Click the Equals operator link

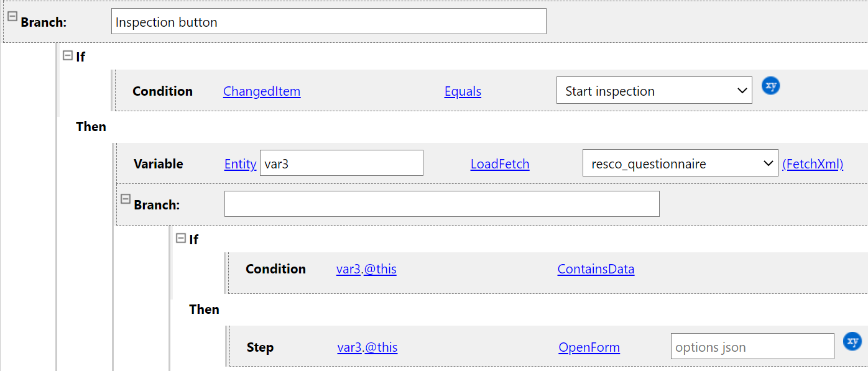[x=463, y=91]
